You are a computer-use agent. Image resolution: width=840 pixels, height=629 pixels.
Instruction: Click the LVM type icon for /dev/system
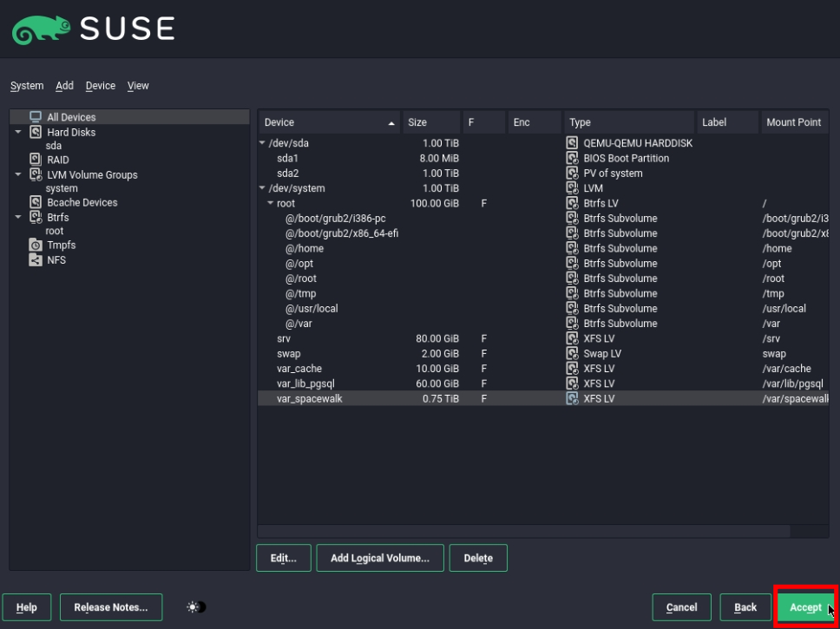[573, 188]
